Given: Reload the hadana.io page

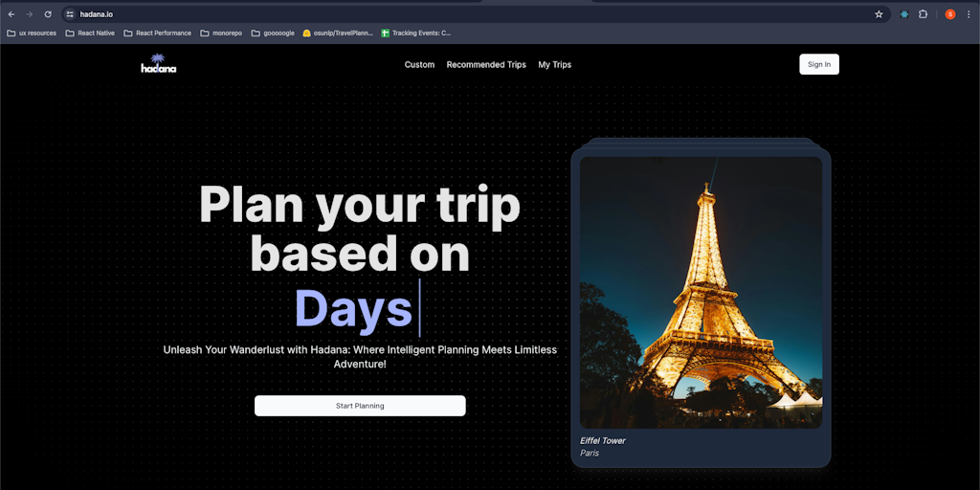Looking at the screenshot, I should (x=48, y=13).
